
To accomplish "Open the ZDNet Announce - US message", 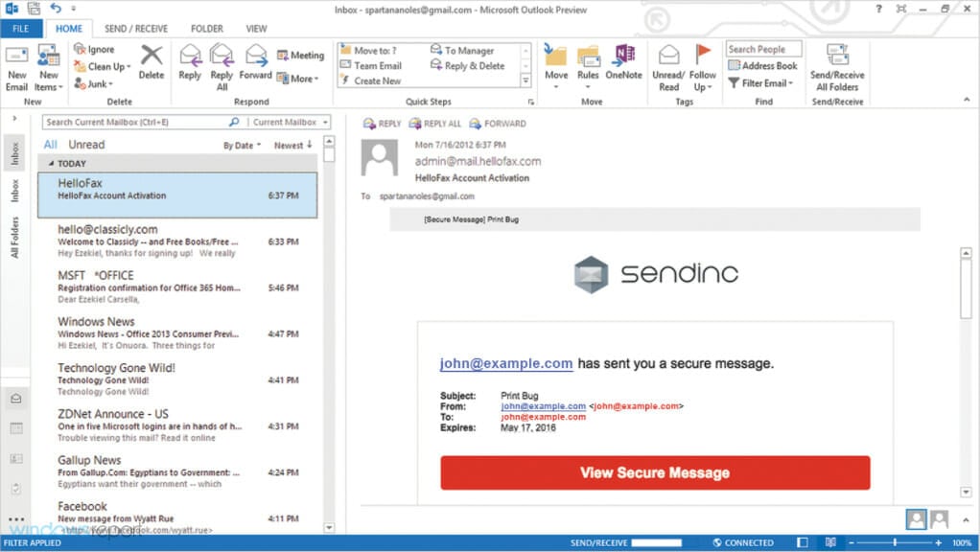I will 178,425.
